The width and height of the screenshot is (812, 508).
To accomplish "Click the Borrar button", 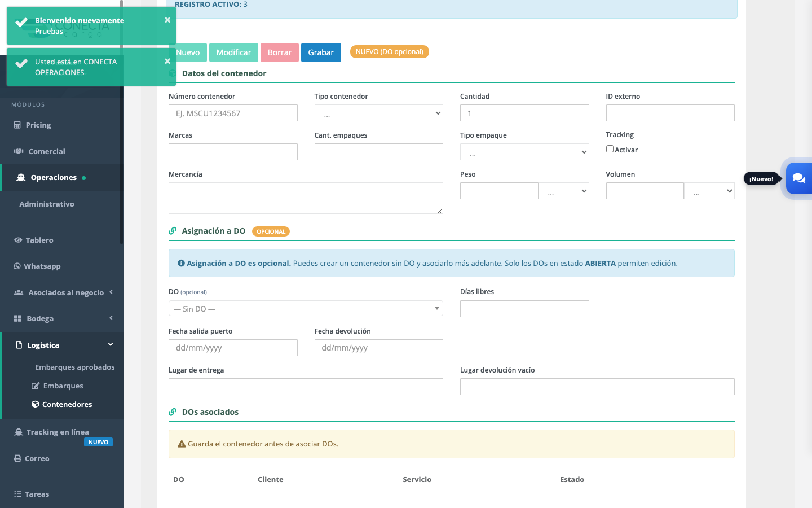I will coord(280,52).
